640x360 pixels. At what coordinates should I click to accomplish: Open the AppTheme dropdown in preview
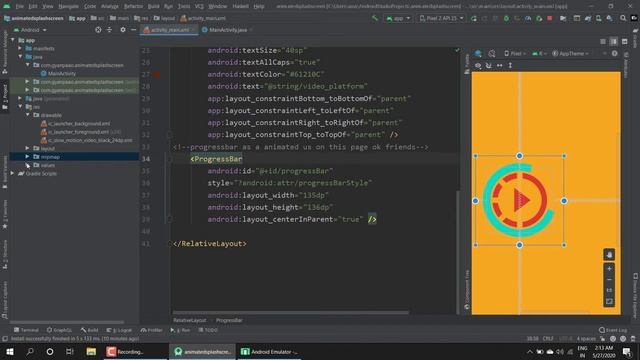click(x=571, y=53)
